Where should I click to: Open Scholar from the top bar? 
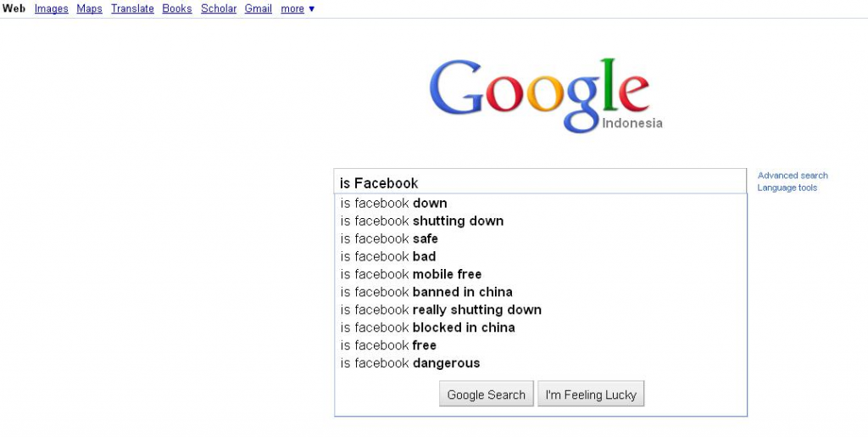219,8
